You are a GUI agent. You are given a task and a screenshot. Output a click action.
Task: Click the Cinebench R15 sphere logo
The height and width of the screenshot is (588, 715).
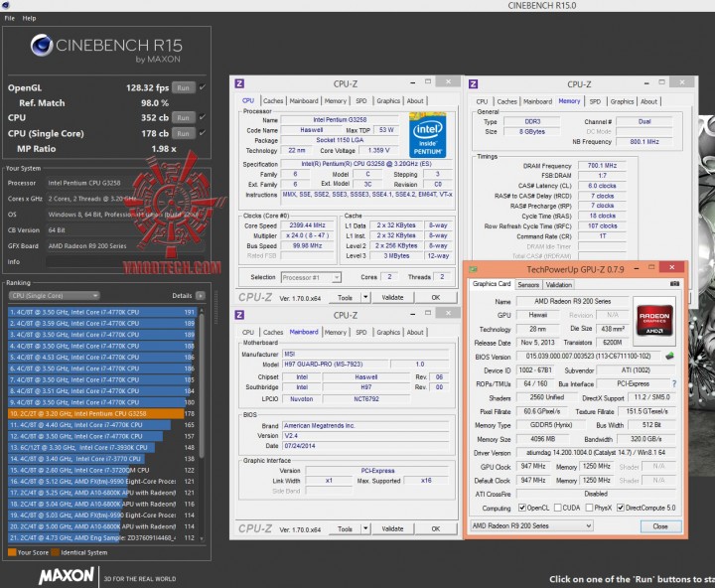point(42,45)
